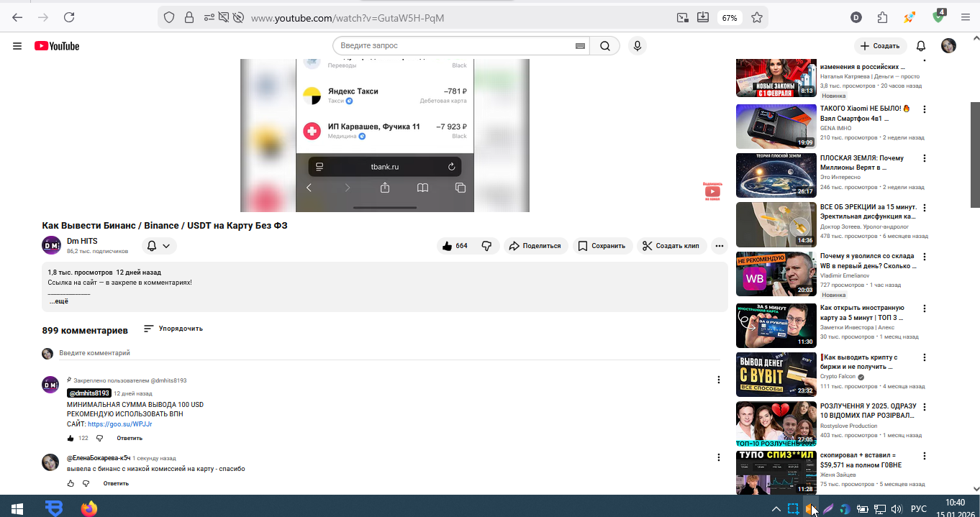Screen dimensions: 980x517
Task: Reload the page in browser
Action: point(69,17)
